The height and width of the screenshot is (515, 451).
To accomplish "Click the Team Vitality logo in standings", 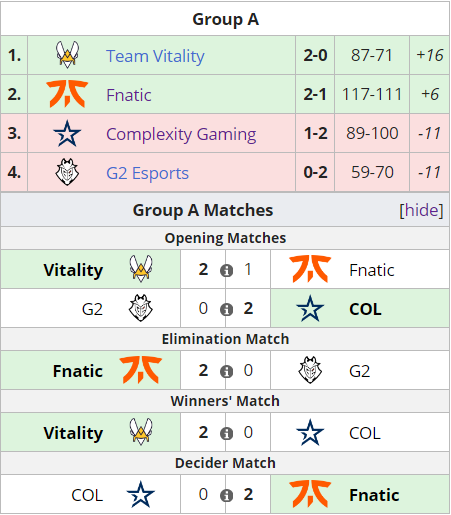I will [67, 55].
